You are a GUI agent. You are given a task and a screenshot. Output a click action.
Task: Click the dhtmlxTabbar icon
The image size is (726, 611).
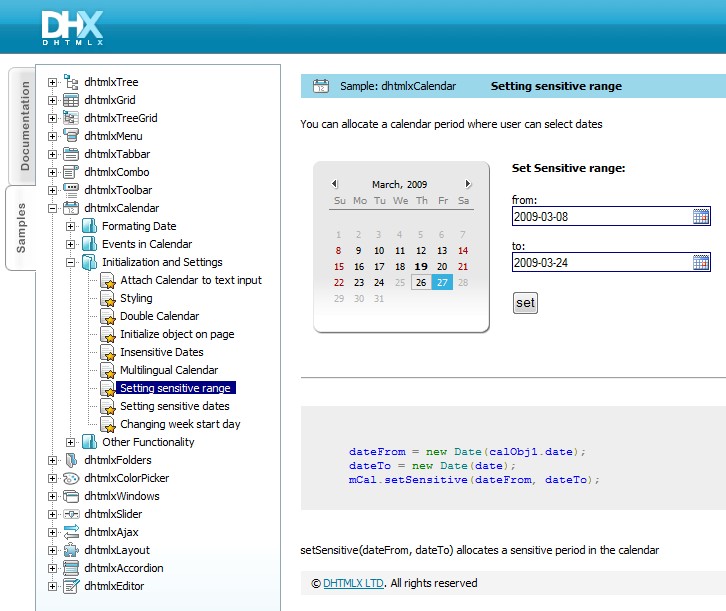[x=71, y=154]
